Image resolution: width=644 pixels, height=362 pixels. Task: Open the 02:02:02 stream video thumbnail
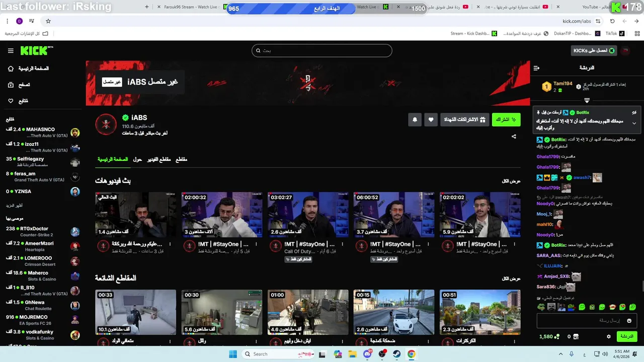[x=480, y=215]
